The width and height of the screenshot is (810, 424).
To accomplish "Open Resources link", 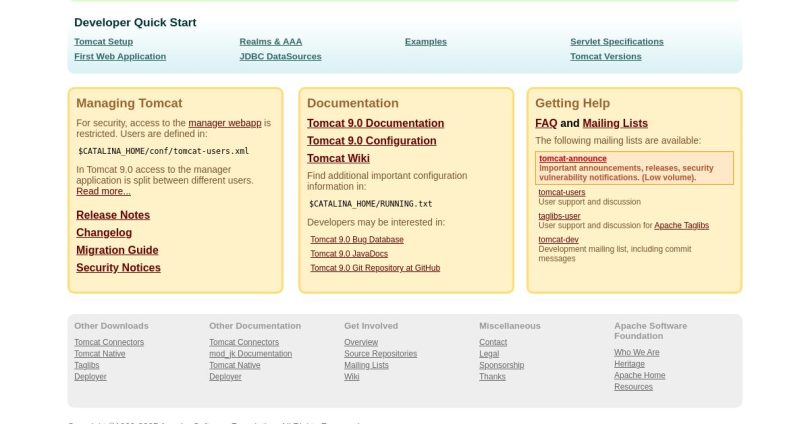I will tap(633, 387).
